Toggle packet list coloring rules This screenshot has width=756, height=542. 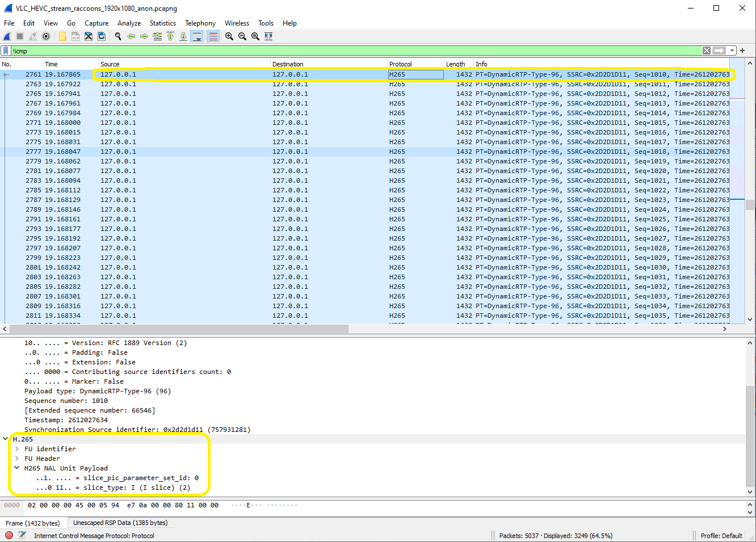pyautogui.click(x=213, y=36)
